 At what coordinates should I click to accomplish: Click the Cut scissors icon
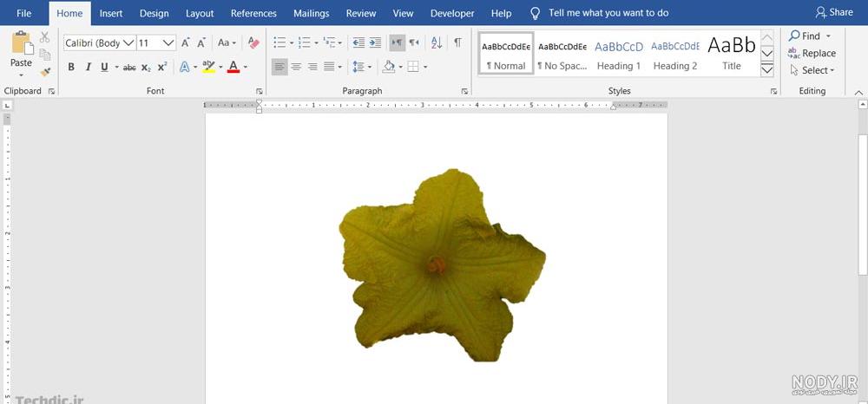tap(45, 37)
